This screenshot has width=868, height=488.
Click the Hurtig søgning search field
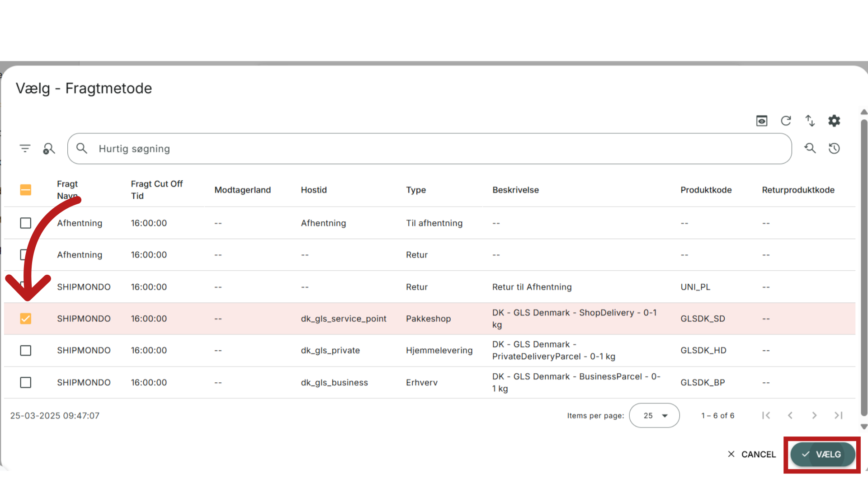(x=429, y=149)
